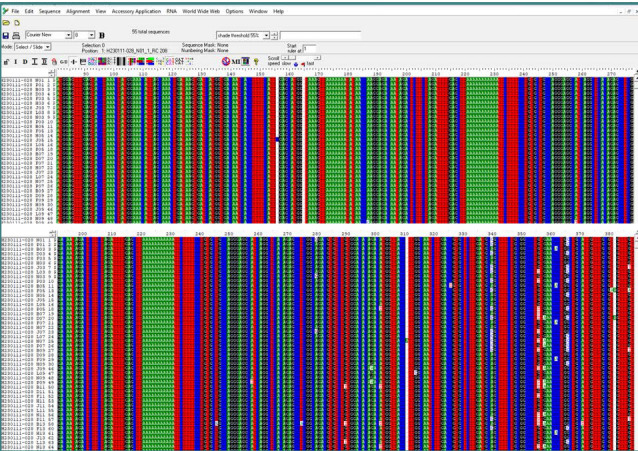This screenshot has width=638, height=451.
Task: Click the red padlock toolbar icon
Action: pyautogui.click(x=54, y=62)
